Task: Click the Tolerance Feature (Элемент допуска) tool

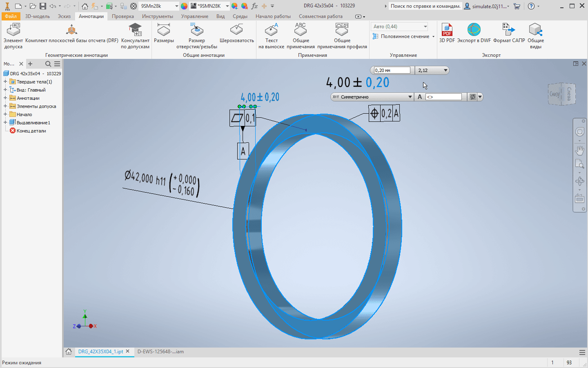Action: (x=13, y=36)
